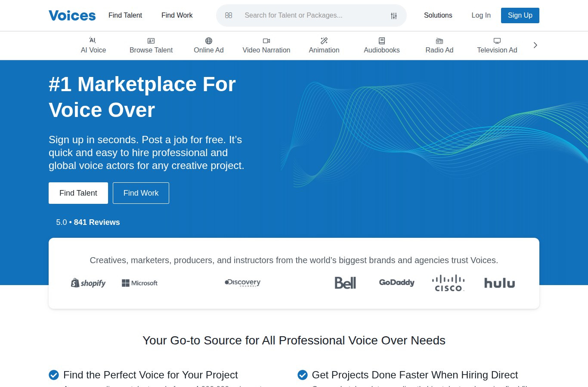Focus the Search for Talent or Packages field
This screenshot has width=588, height=387.
click(311, 15)
